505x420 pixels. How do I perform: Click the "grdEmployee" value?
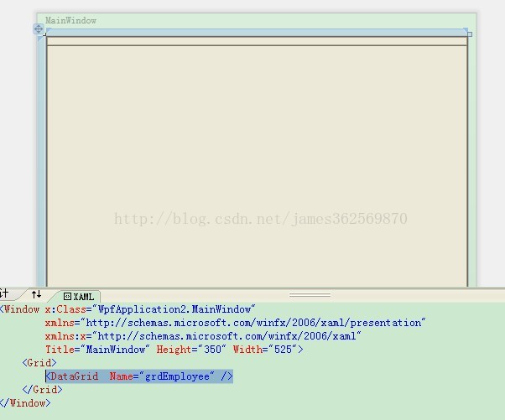(177, 376)
